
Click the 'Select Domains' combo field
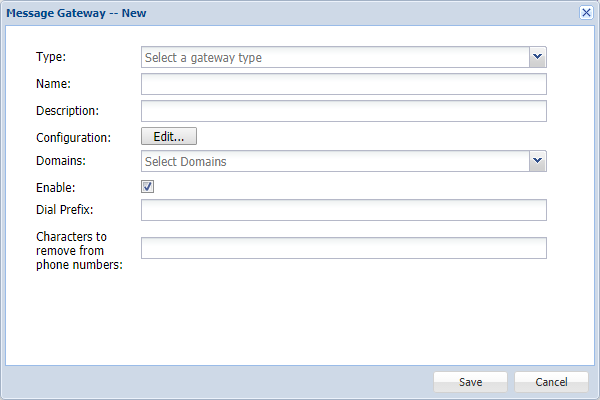coord(335,161)
